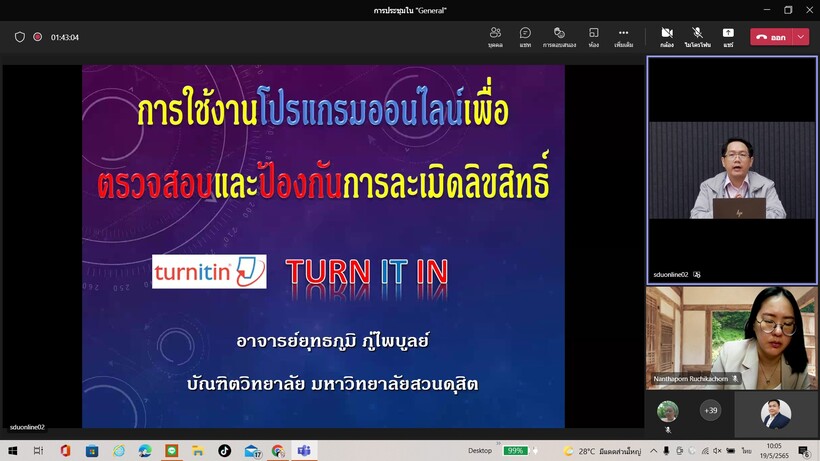Open File Explorer from the taskbar
Image resolution: width=820 pixels, height=461 pixels.
tap(198, 451)
